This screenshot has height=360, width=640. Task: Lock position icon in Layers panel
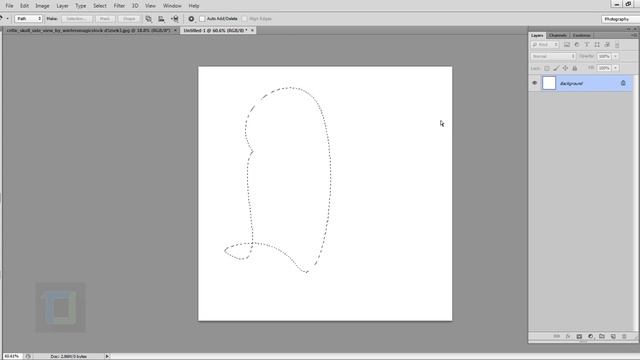[565, 68]
